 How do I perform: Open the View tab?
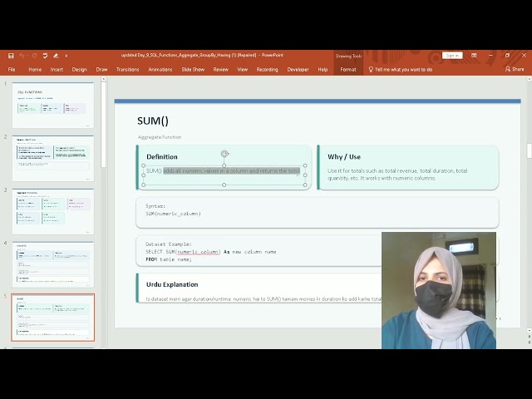pyautogui.click(x=242, y=70)
